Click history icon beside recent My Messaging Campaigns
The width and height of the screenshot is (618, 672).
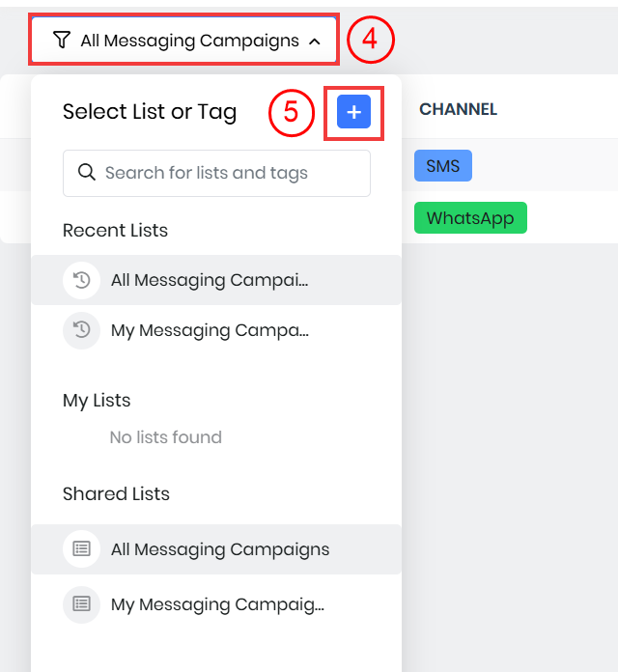82,330
